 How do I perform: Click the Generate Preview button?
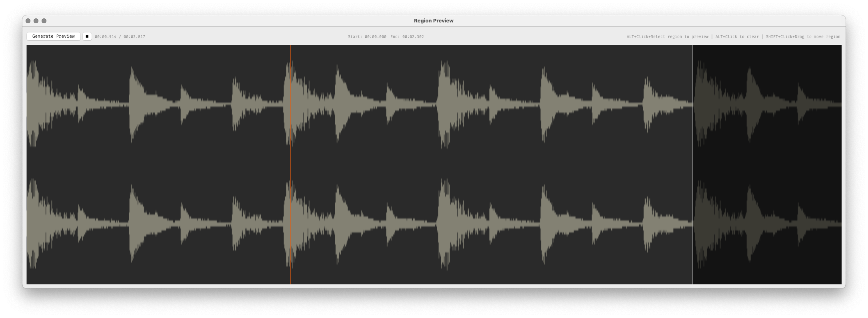(53, 36)
